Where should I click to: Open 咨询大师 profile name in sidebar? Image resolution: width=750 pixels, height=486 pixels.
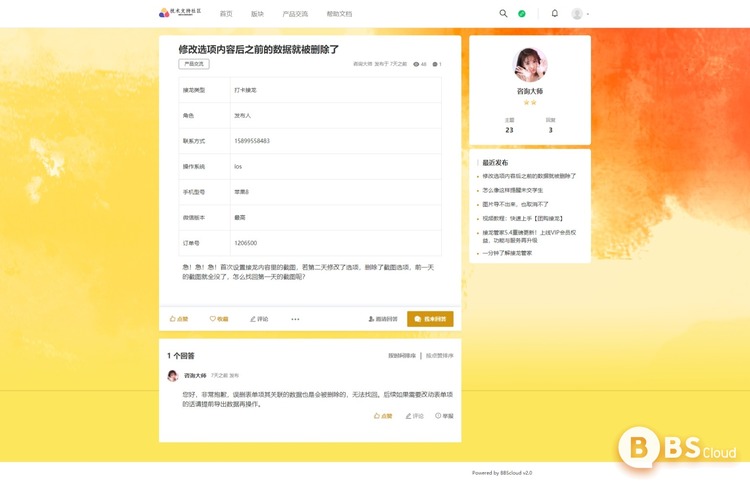coord(529,91)
